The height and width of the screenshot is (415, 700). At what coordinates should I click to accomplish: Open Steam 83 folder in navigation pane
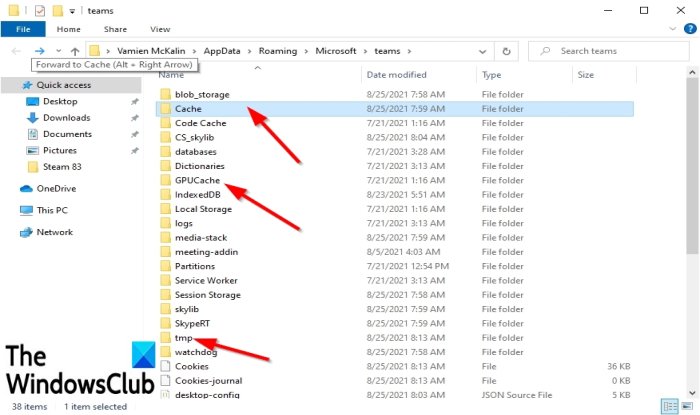pos(62,167)
